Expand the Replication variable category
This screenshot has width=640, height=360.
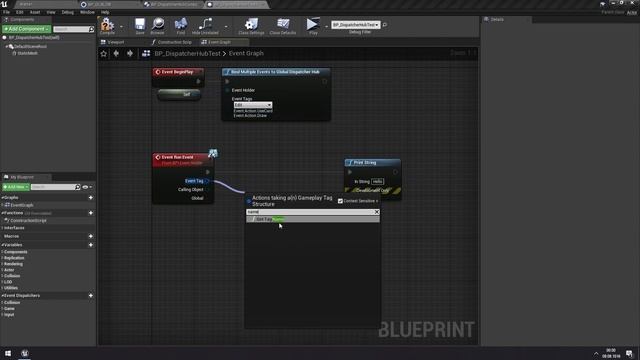pos(3,258)
